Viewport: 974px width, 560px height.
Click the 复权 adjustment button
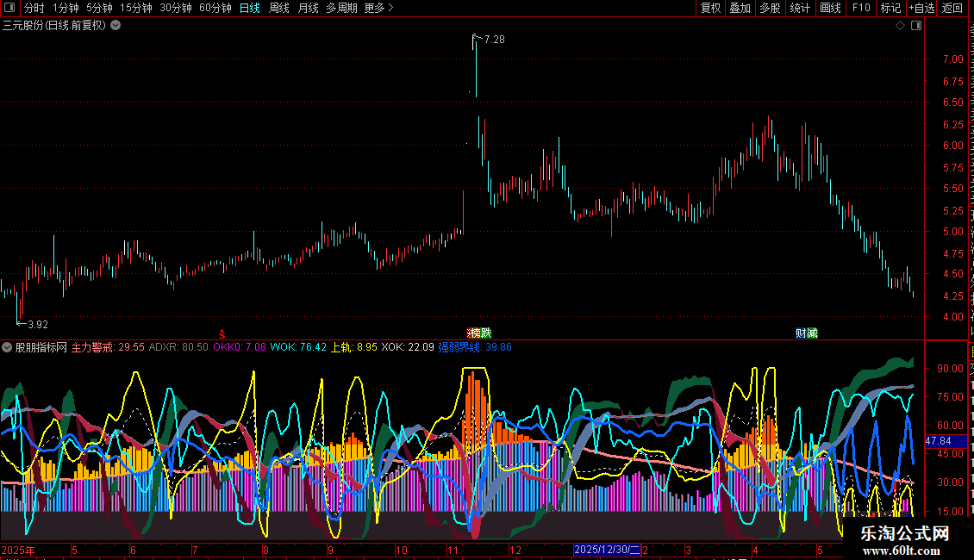coord(710,8)
